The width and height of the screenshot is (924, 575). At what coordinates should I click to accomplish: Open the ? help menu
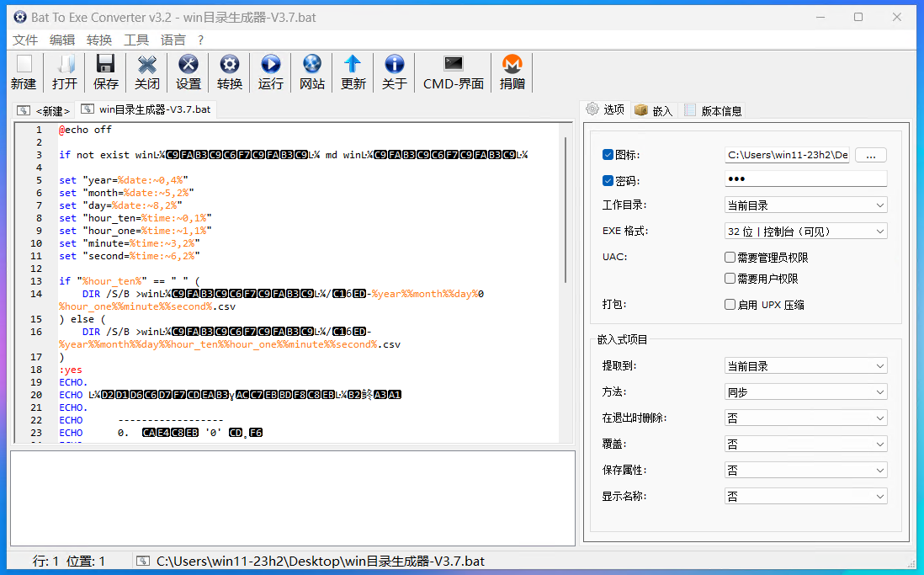pos(201,40)
